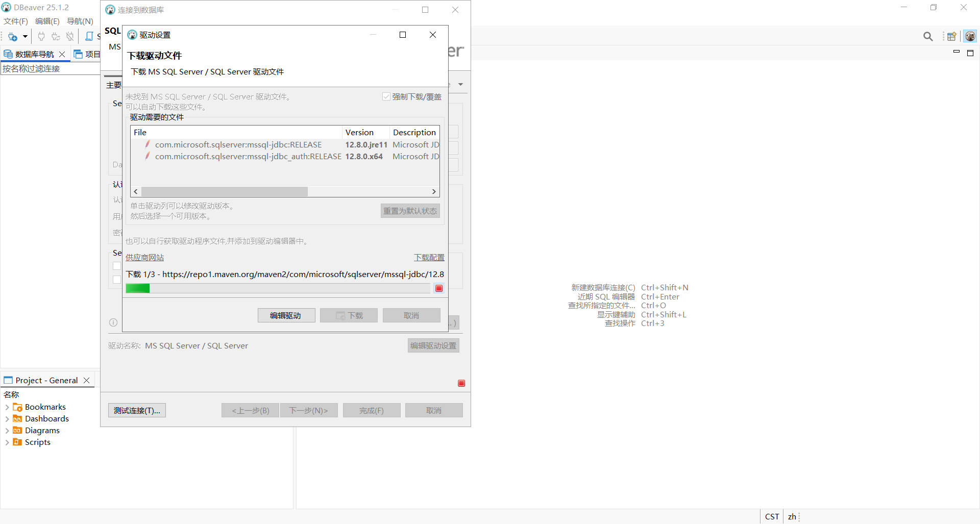Screen dimensions: 980x524
Task: Minimize the editor area panel
Action: pos(957,53)
